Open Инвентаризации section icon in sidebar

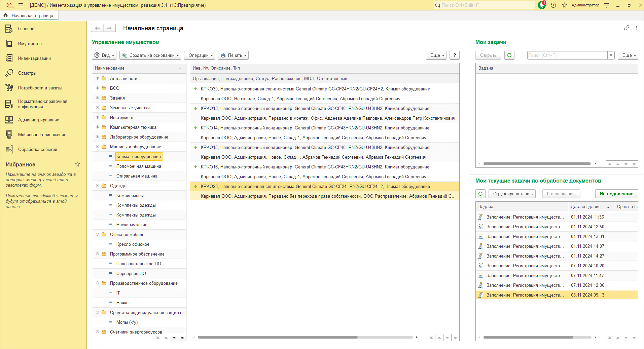9,58
